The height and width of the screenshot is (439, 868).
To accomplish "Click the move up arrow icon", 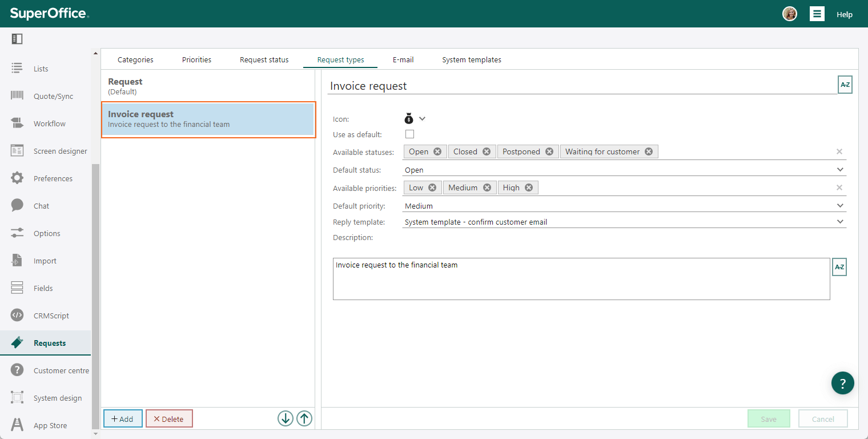I will pyautogui.click(x=304, y=419).
